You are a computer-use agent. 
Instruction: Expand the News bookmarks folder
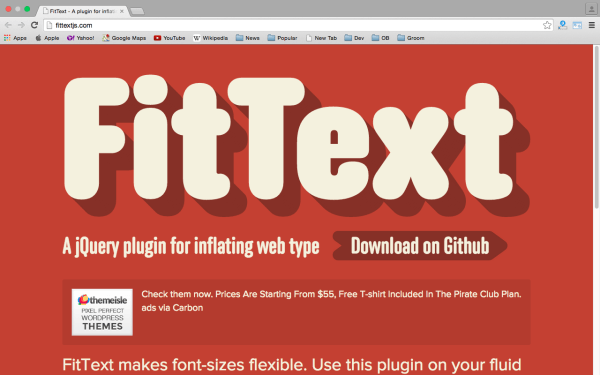pos(248,38)
